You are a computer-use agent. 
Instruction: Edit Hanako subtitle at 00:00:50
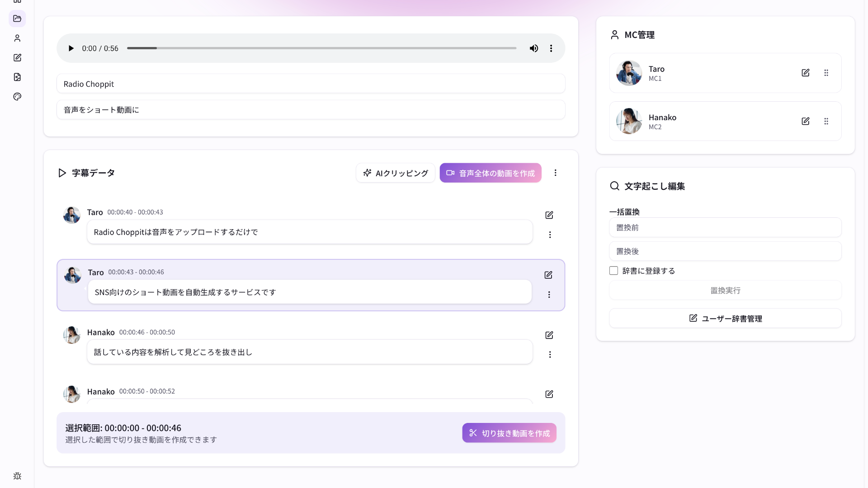[549, 394]
